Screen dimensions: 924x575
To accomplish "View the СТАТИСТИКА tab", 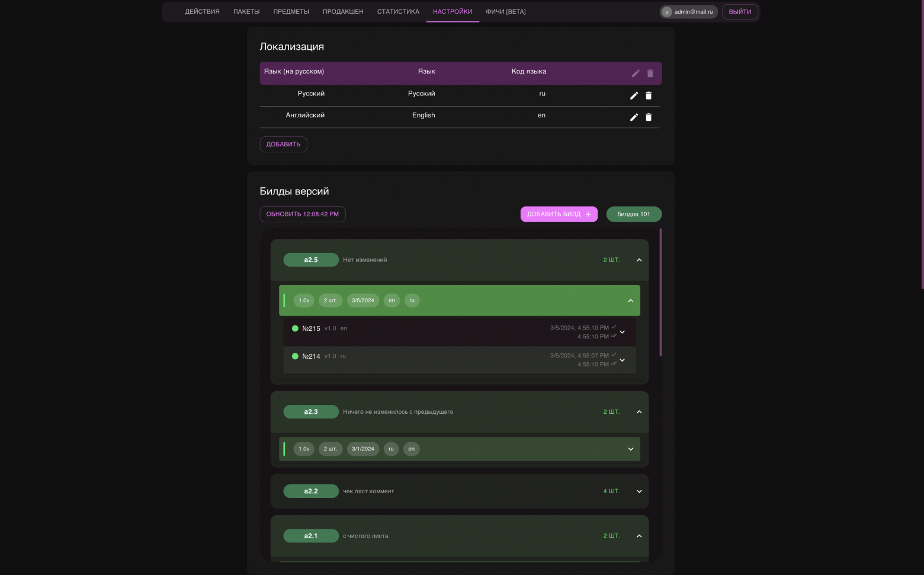I will click(398, 12).
